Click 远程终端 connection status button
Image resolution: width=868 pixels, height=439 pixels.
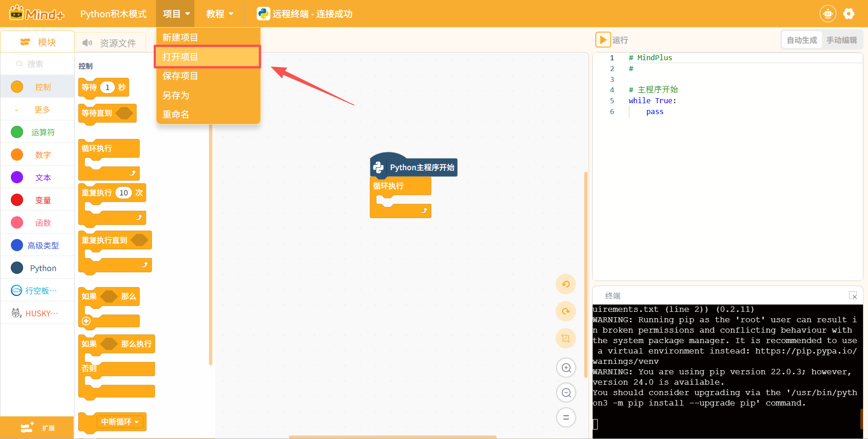[x=305, y=14]
